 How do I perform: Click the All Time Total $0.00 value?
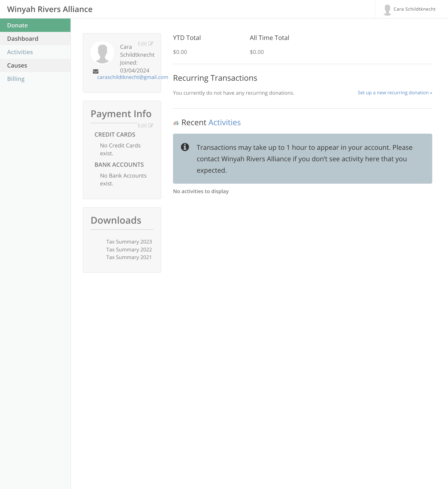point(257,52)
